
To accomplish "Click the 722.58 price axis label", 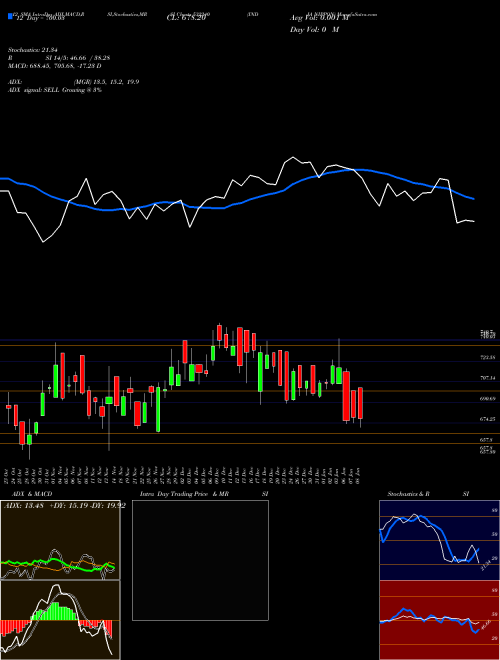I will [488, 357].
